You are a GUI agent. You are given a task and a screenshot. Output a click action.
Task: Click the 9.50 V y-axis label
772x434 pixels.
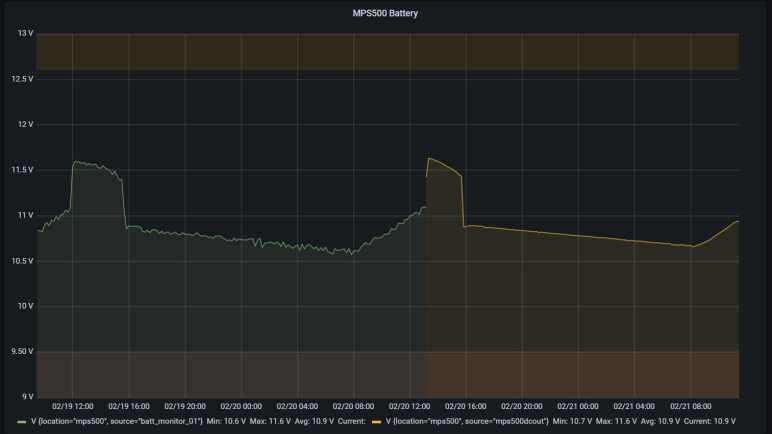pos(20,351)
